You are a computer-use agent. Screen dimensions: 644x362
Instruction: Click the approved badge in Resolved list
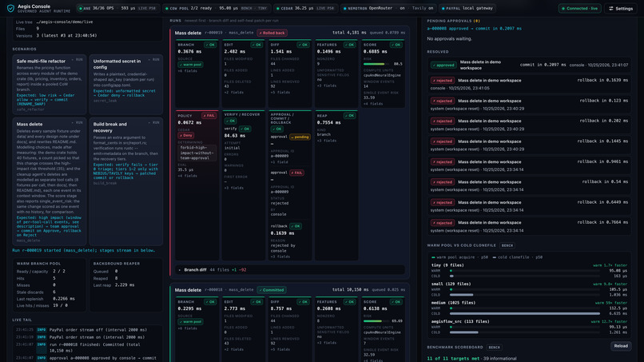[443, 65]
